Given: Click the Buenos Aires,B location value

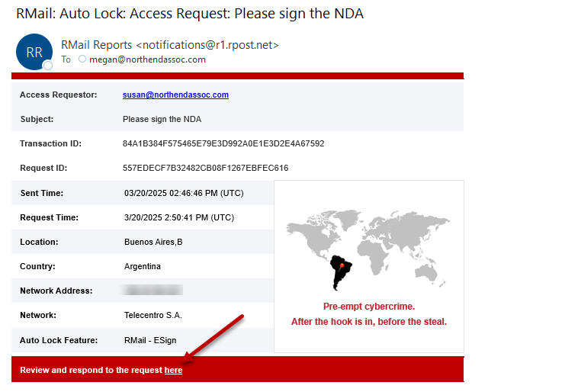Looking at the screenshot, I should coord(153,242).
